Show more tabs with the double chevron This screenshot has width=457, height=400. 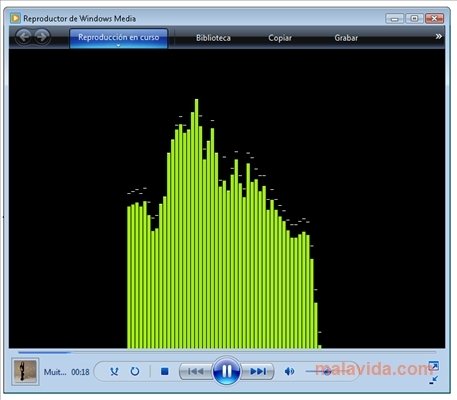[439, 36]
